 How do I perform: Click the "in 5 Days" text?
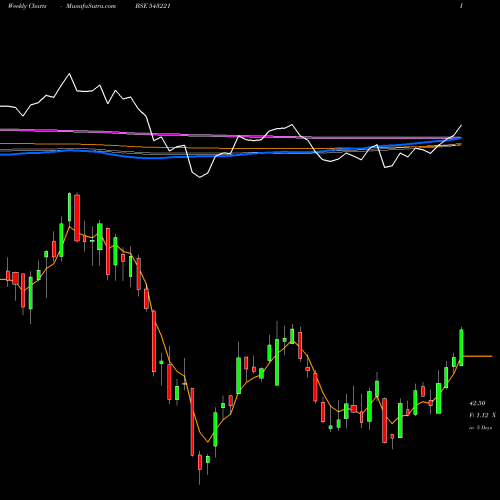(481, 428)
